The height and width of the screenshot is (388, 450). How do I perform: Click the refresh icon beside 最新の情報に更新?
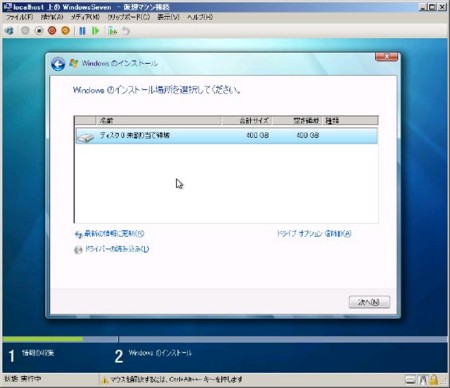coord(78,235)
